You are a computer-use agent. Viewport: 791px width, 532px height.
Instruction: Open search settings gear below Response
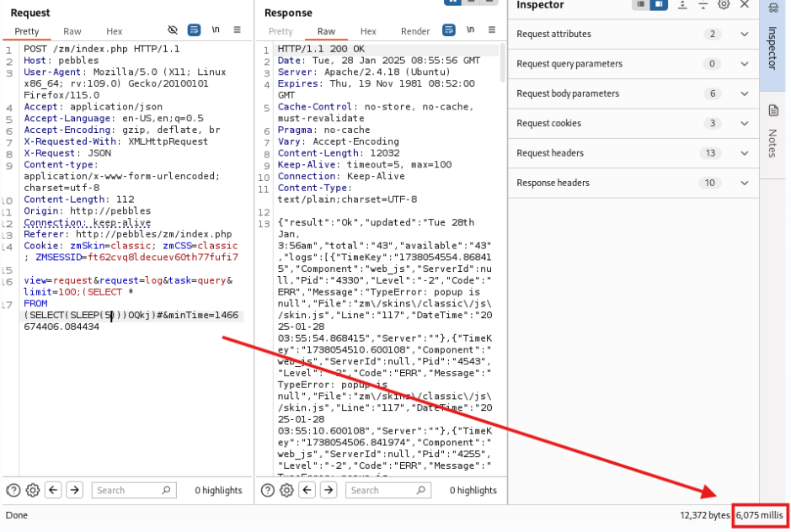coord(287,490)
